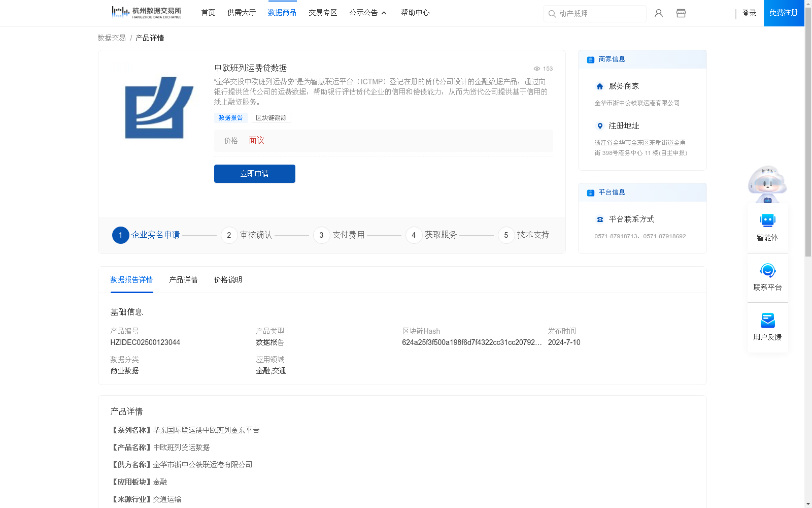Click step 1 circle 企业实名申请

120,235
